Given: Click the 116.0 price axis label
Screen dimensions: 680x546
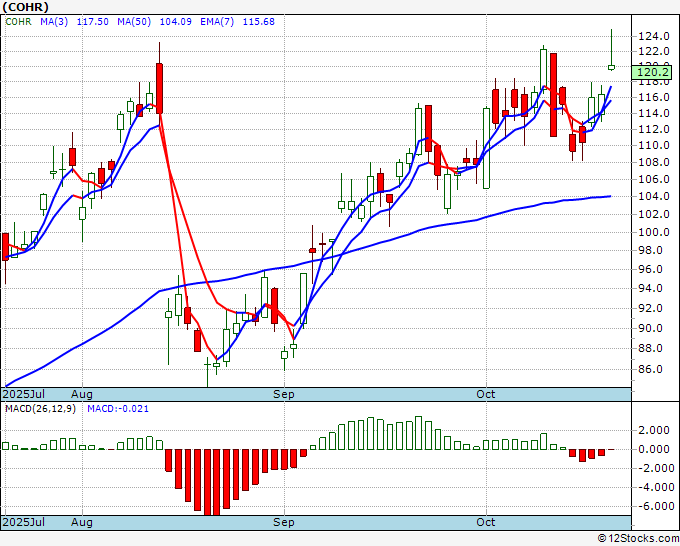Looking at the screenshot, I should tap(654, 98).
